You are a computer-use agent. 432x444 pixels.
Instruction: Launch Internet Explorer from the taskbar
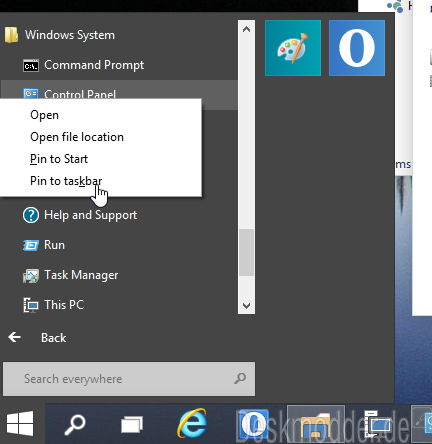pyautogui.click(x=192, y=423)
